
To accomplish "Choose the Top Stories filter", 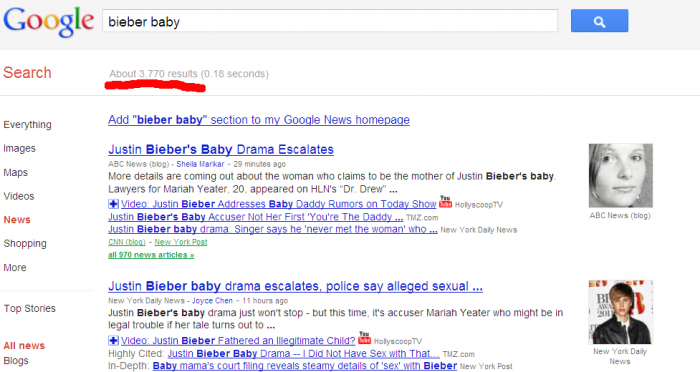I will 29,309.
